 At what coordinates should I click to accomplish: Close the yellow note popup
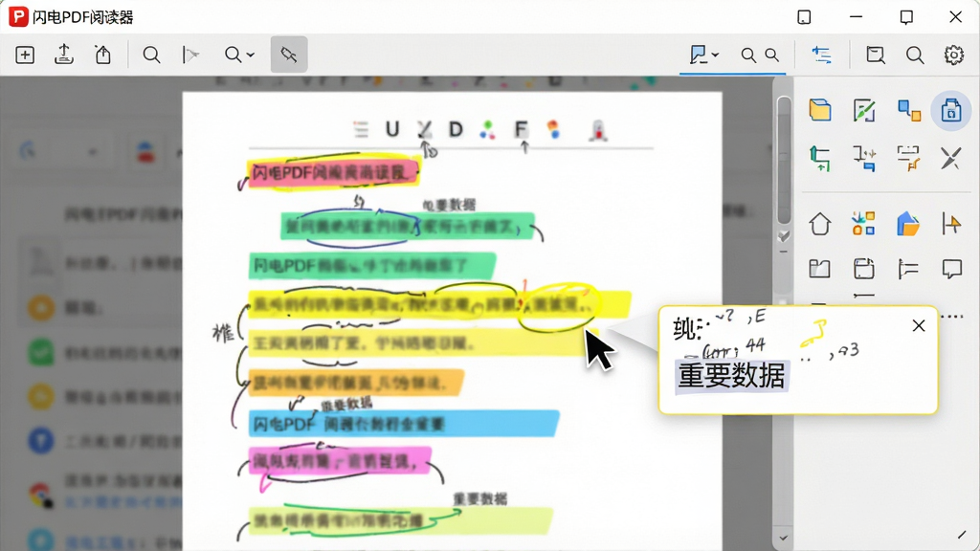click(x=919, y=325)
